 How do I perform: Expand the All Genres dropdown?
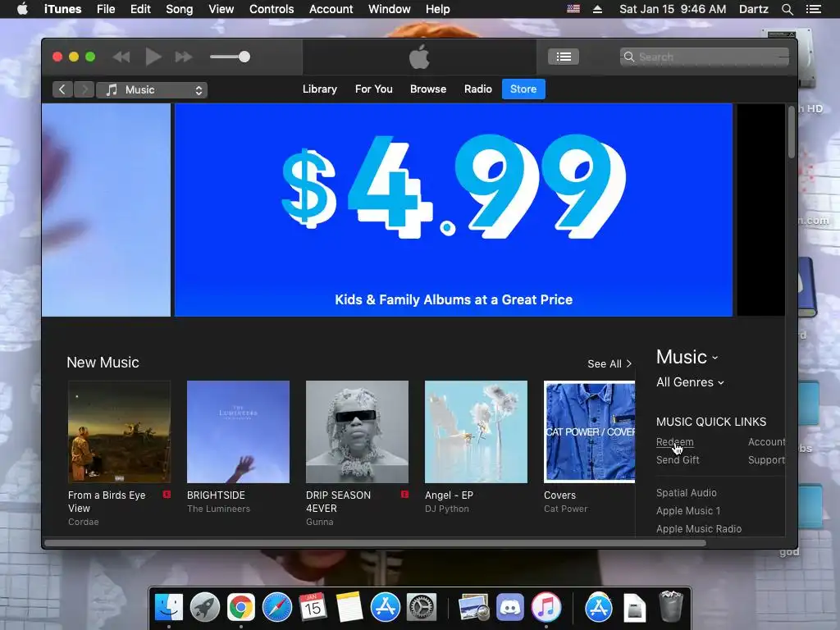point(690,382)
